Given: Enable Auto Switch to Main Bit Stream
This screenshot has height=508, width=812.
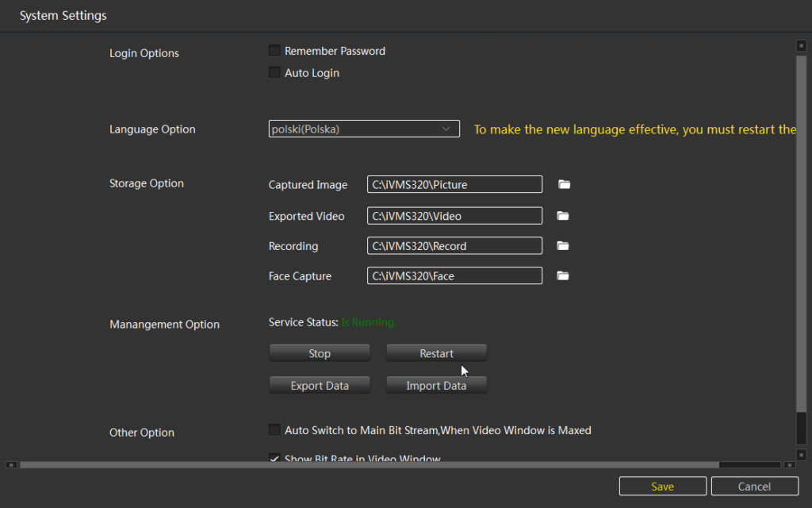Looking at the screenshot, I should (274, 430).
